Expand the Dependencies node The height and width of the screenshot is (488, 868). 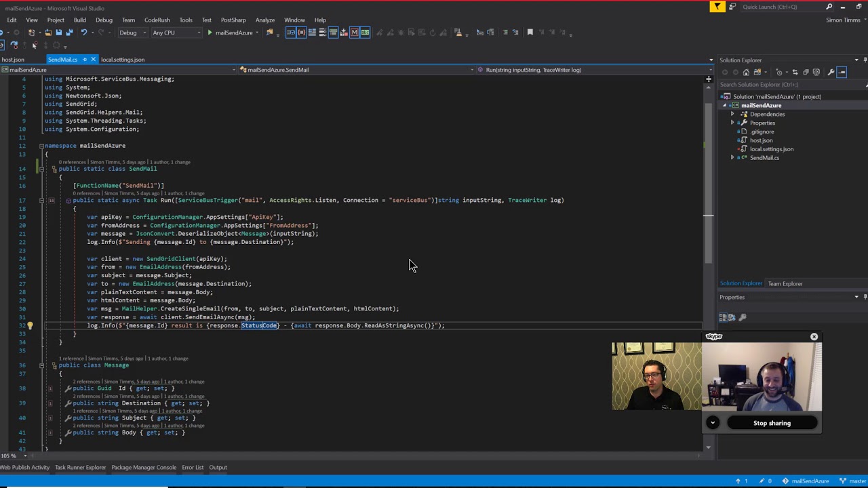[x=732, y=115]
